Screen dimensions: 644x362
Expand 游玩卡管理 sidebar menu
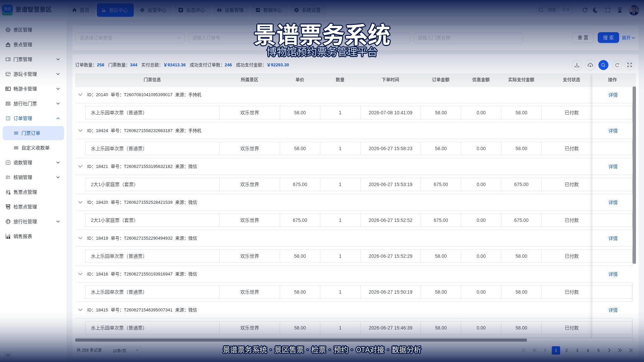coord(33,74)
